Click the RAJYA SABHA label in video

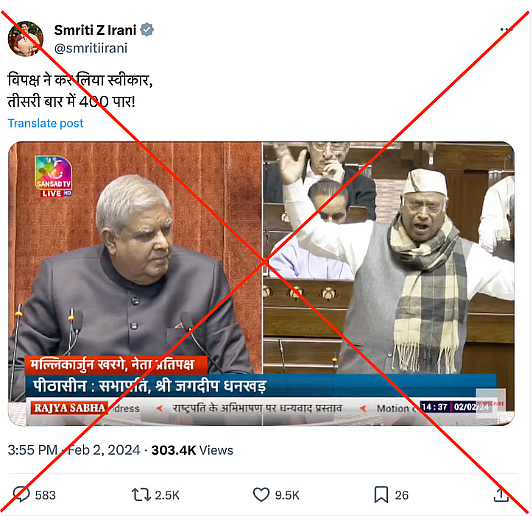69,408
